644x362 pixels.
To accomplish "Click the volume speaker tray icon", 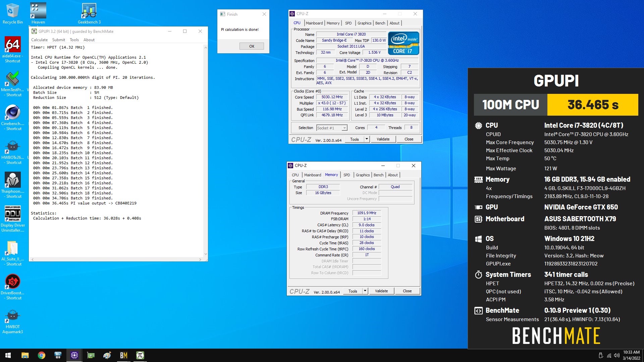I will pos(617,355).
